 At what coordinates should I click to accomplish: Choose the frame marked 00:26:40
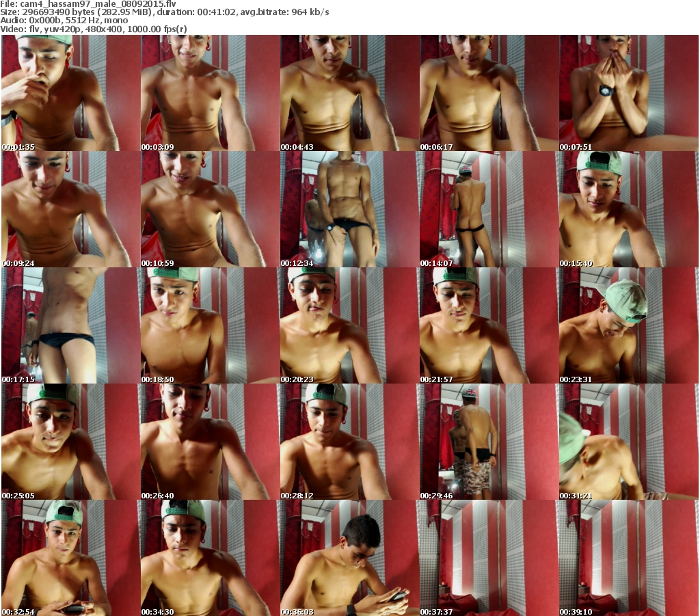[x=211, y=442]
